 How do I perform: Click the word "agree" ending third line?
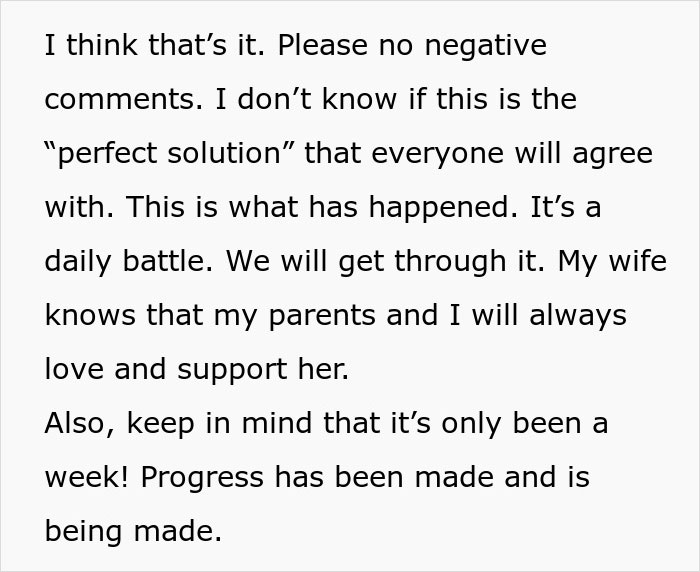612,154
